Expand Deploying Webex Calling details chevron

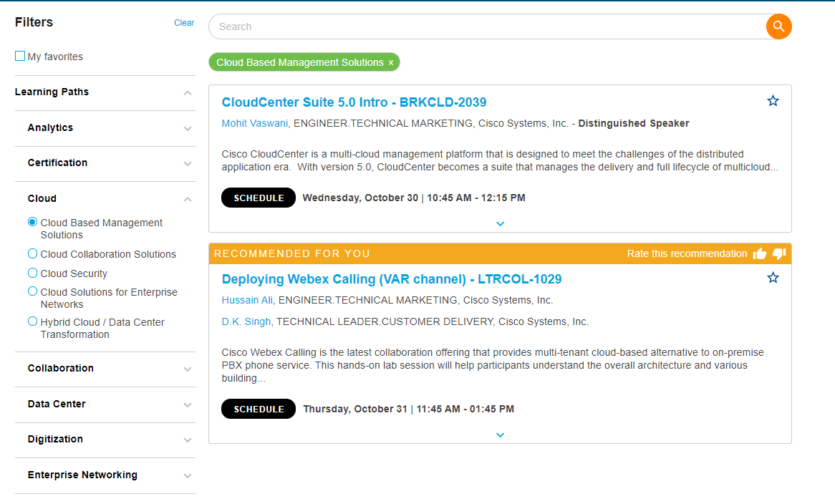500,435
